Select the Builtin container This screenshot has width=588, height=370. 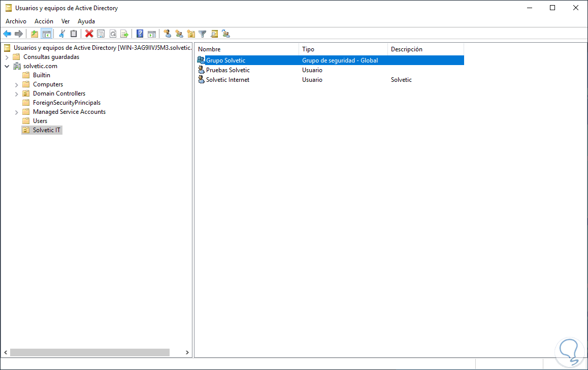(x=42, y=75)
